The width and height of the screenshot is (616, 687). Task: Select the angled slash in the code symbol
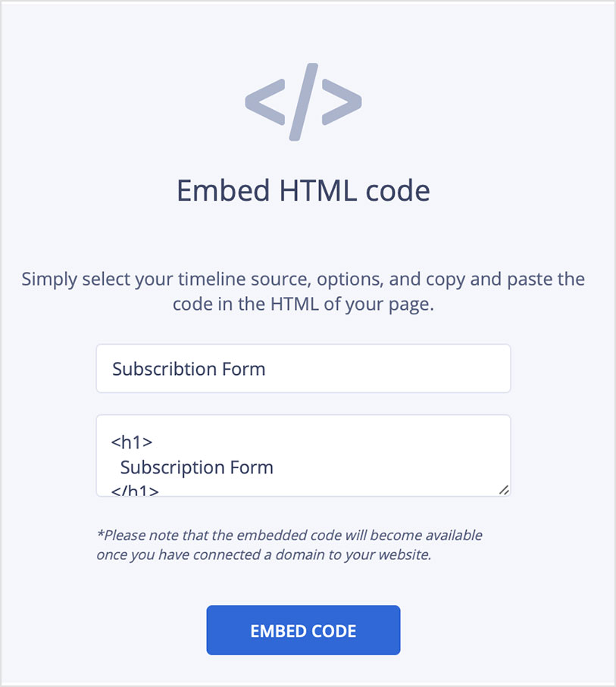click(302, 102)
